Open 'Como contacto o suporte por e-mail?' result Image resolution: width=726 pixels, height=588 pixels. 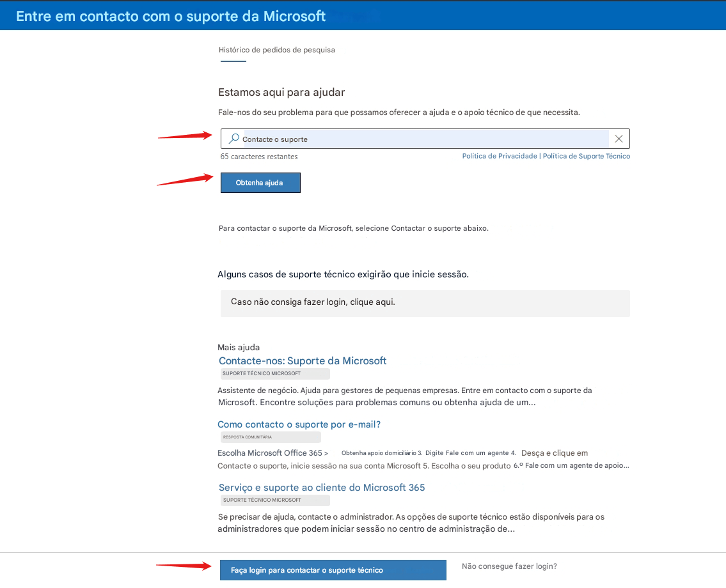pos(299,424)
